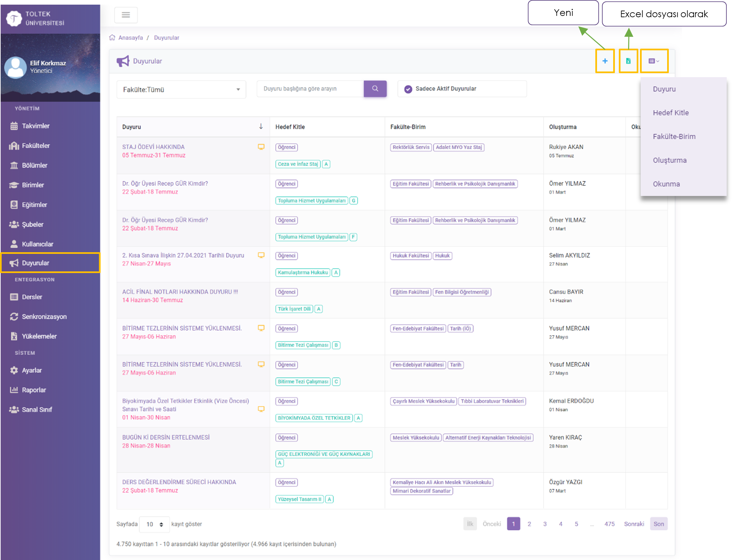Select Raporlar in the sidebar
The height and width of the screenshot is (560, 733).
(34, 390)
